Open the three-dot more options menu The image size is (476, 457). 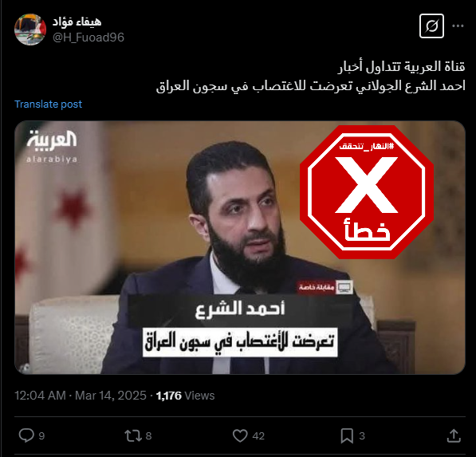(x=458, y=26)
